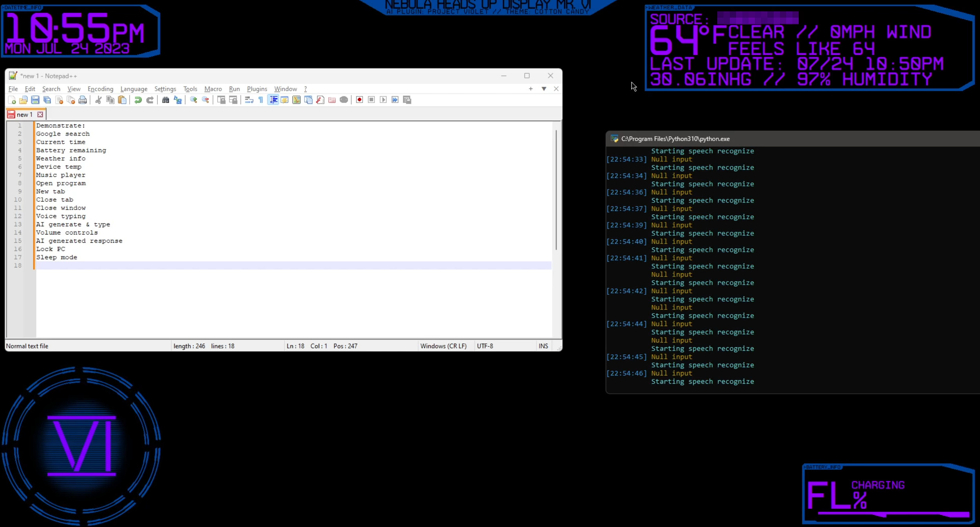Open the Search menu
980x527 pixels.
click(51, 89)
